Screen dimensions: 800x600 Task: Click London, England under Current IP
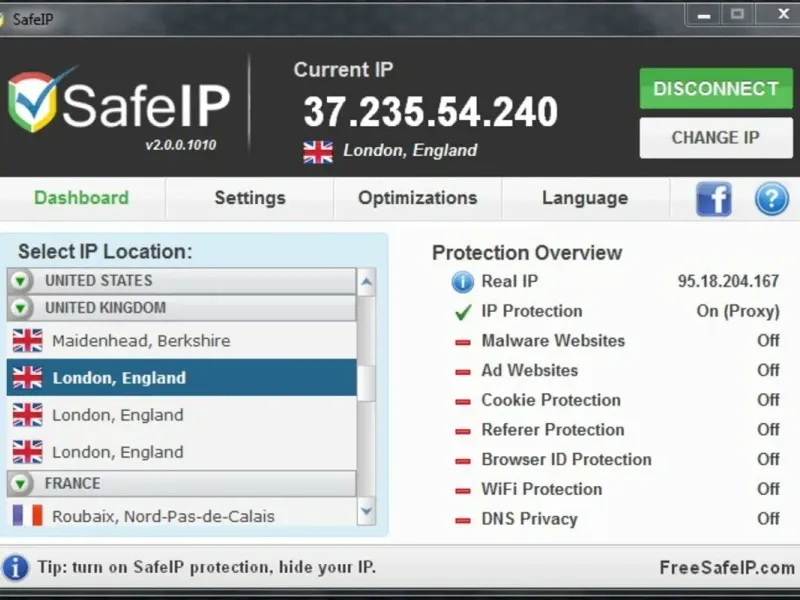coord(410,151)
